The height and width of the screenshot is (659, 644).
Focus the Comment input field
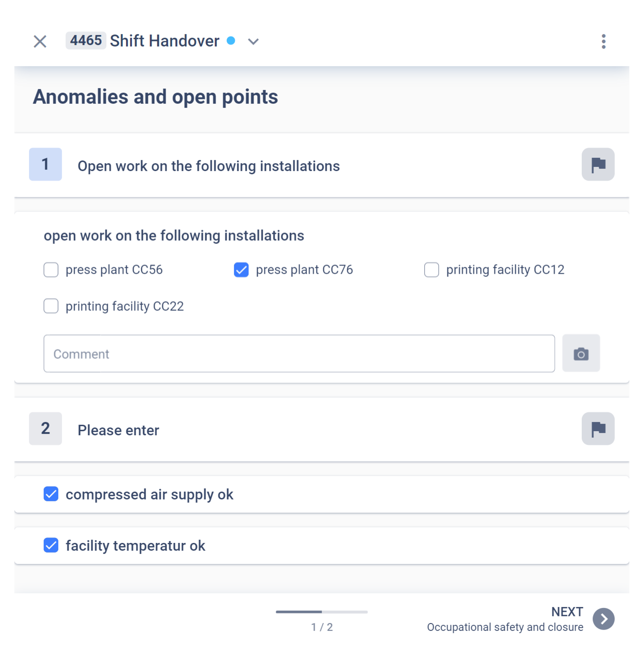pos(299,354)
